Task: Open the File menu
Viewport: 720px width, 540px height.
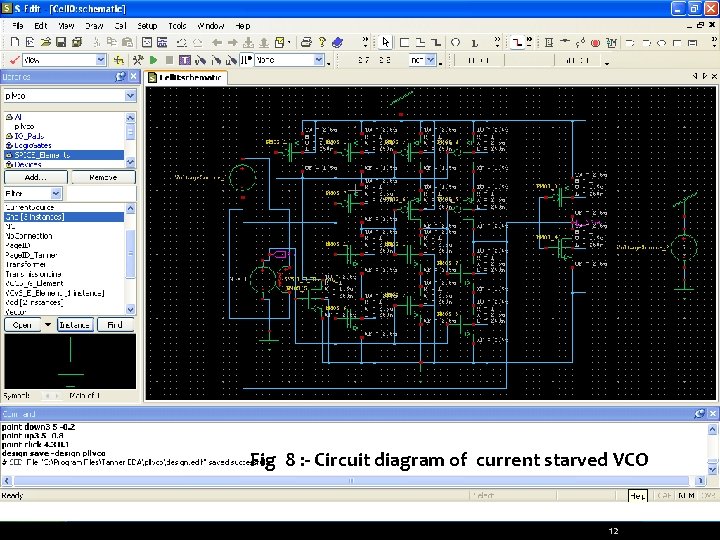Action: [17, 26]
